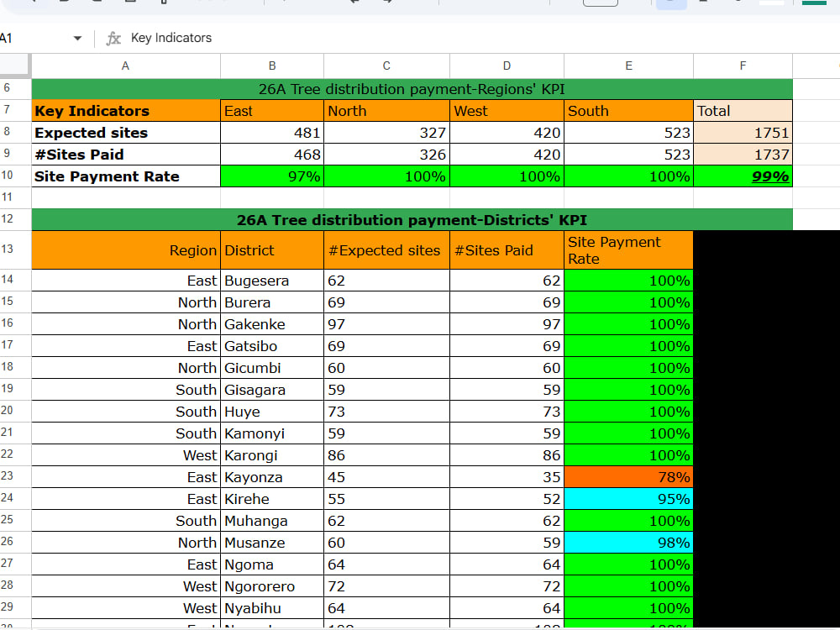Select the Gakenke district cell
Image resolution: width=840 pixels, height=630 pixels.
(272, 324)
